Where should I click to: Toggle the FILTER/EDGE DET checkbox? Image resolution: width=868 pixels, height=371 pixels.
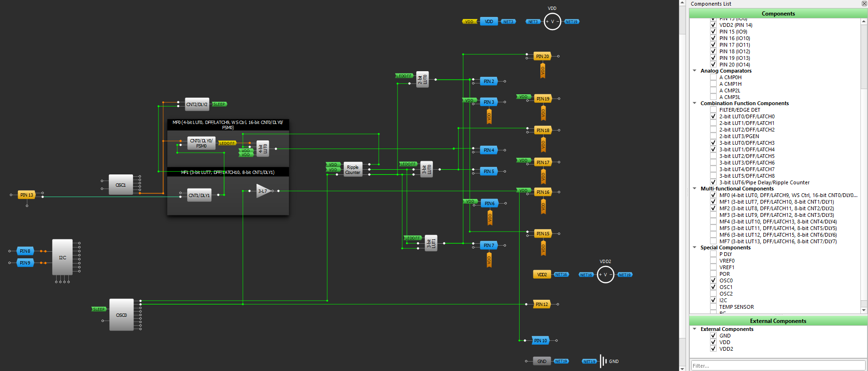[713, 110]
